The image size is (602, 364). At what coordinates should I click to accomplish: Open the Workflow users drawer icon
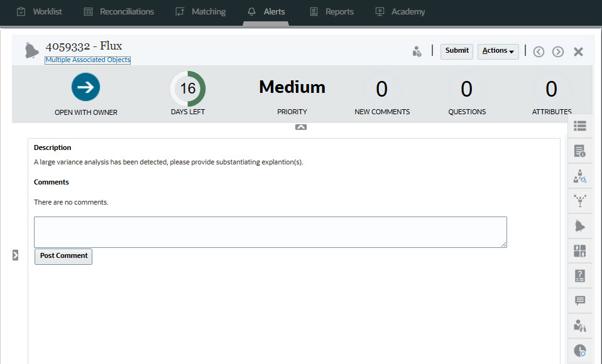click(580, 176)
